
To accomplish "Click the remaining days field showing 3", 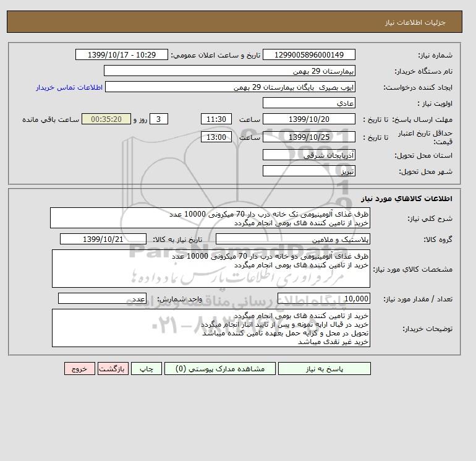I will (158, 119).
